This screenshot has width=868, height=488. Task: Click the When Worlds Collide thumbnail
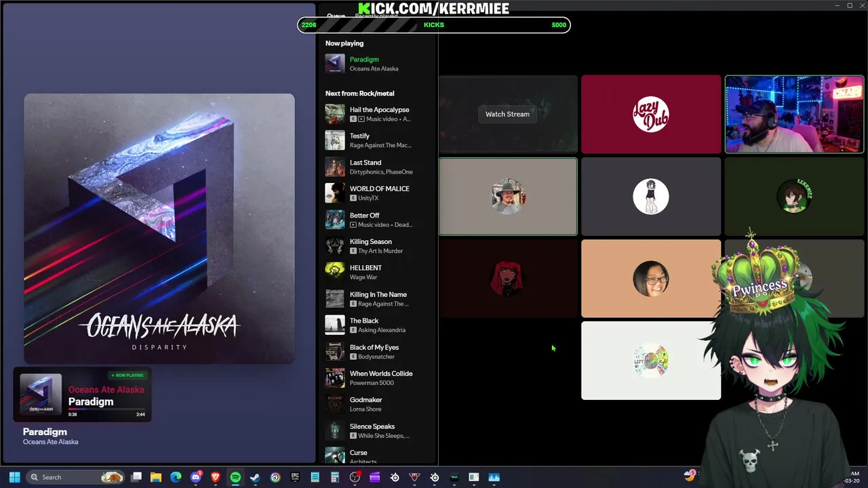click(x=335, y=378)
